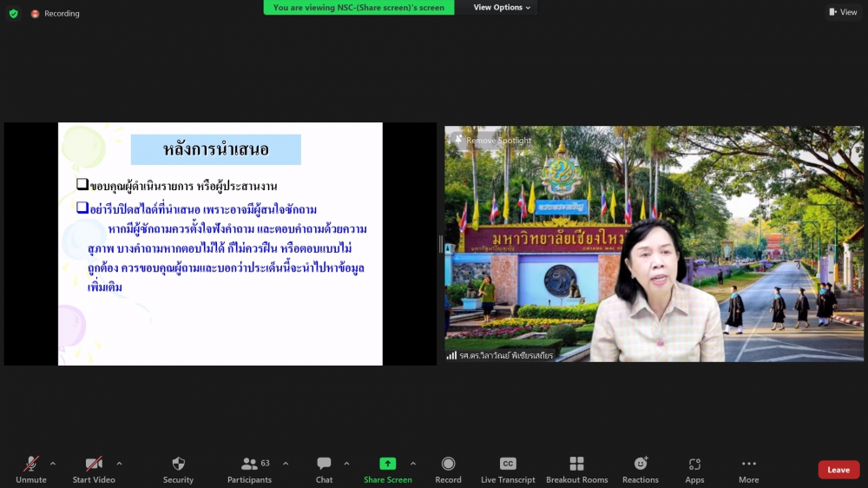Click the green encryption shield icon
Image resolution: width=868 pixels, height=488 pixels.
[x=13, y=14]
